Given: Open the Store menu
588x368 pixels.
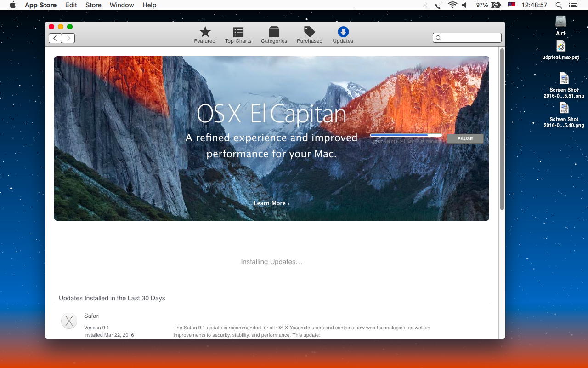Looking at the screenshot, I should click(93, 5).
